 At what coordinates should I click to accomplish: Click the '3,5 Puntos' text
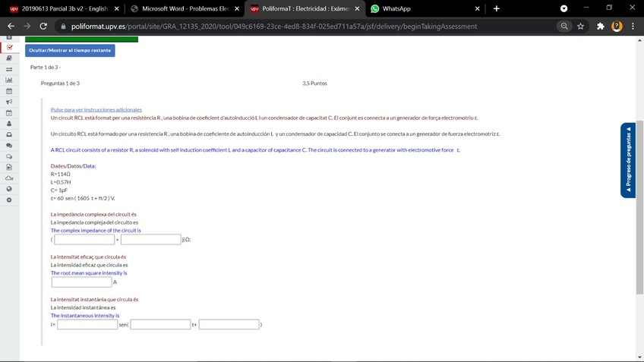coord(314,83)
